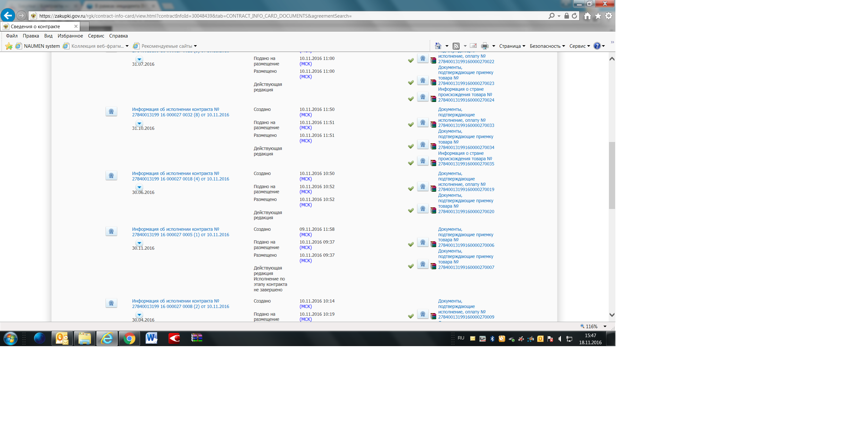The height and width of the screenshot is (441, 868).
Task: Open the Файл menu
Action: tap(12, 36)
